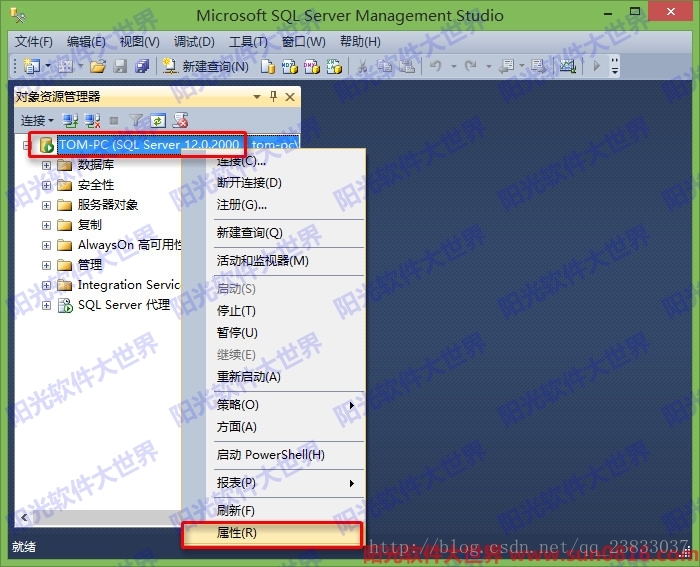Click the New Project toolbar icon
Image resolution: width=700 pixels, height=567 pixels.
[31, 67]
